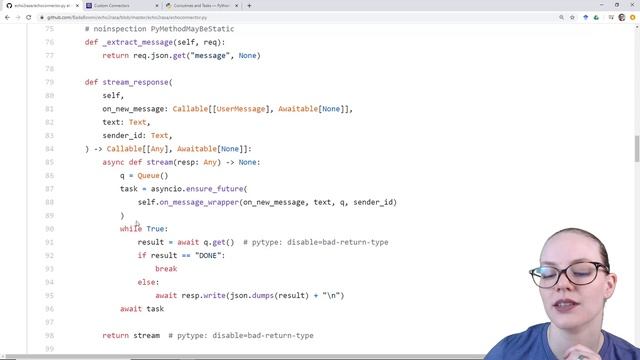Open the Chrome profile avatar
The image size is (640, 360).
coord(622,18)
